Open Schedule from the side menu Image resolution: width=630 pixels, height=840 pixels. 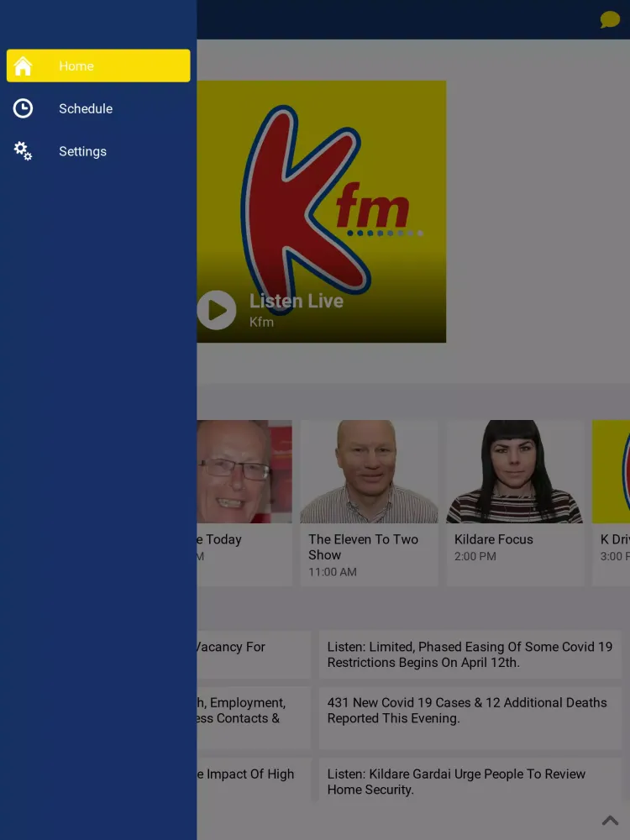click(x=98, y=108)
